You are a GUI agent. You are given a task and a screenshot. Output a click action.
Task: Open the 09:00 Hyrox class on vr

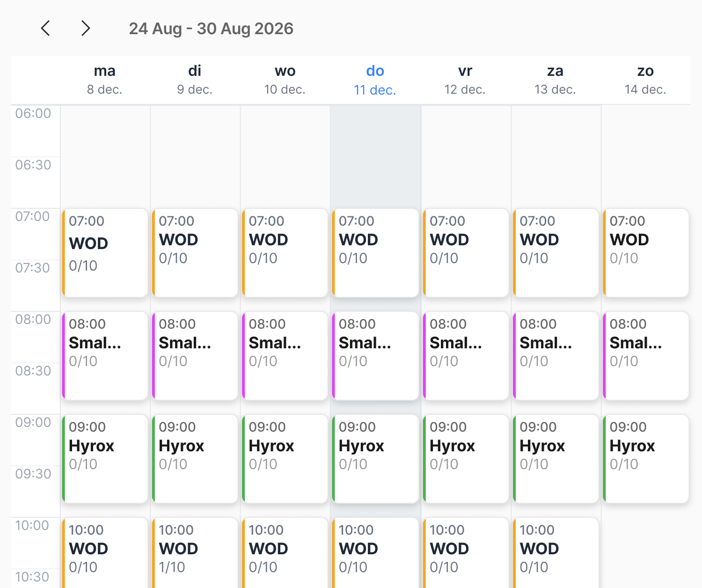466,459
